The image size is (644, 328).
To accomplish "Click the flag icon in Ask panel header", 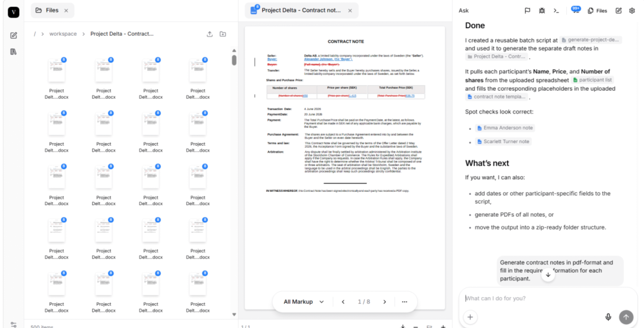I will click(x=527, y=11).
